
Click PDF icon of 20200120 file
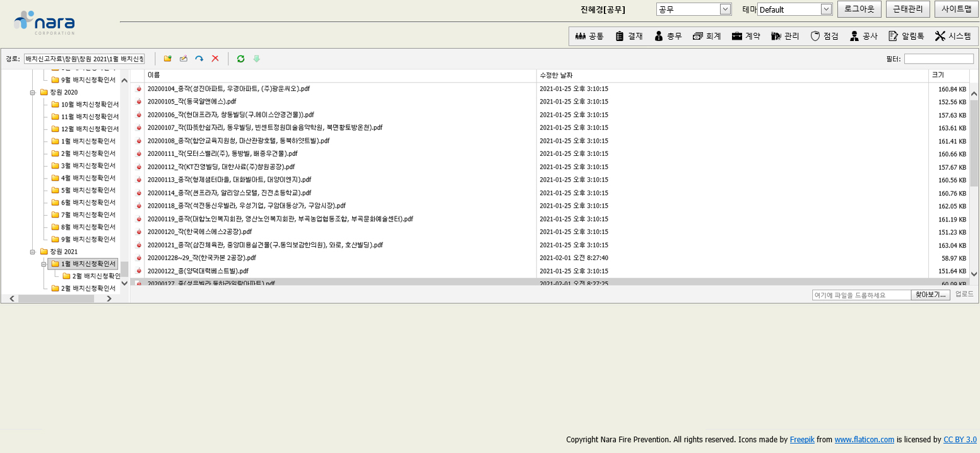pyautogui.click(x=139, y=232)
